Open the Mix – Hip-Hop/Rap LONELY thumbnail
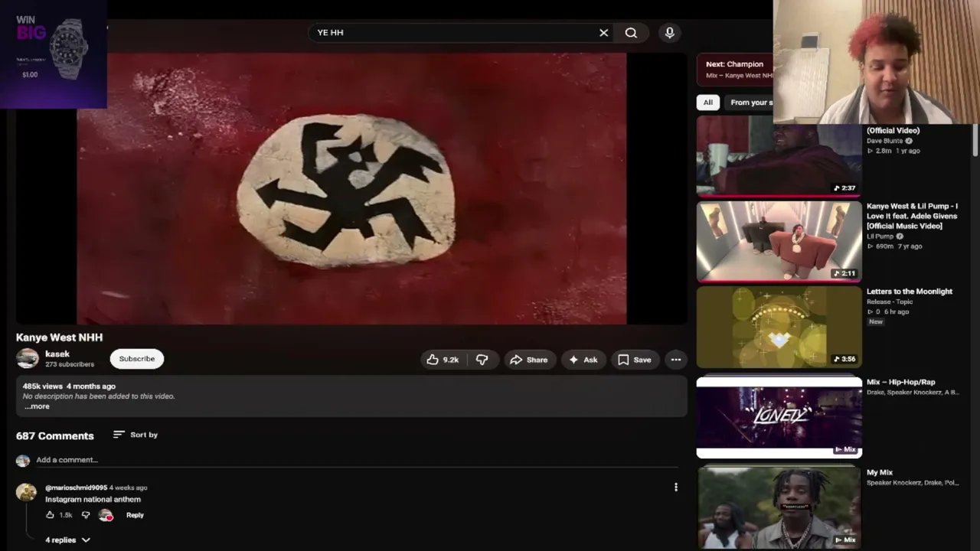 pos(779,417)
